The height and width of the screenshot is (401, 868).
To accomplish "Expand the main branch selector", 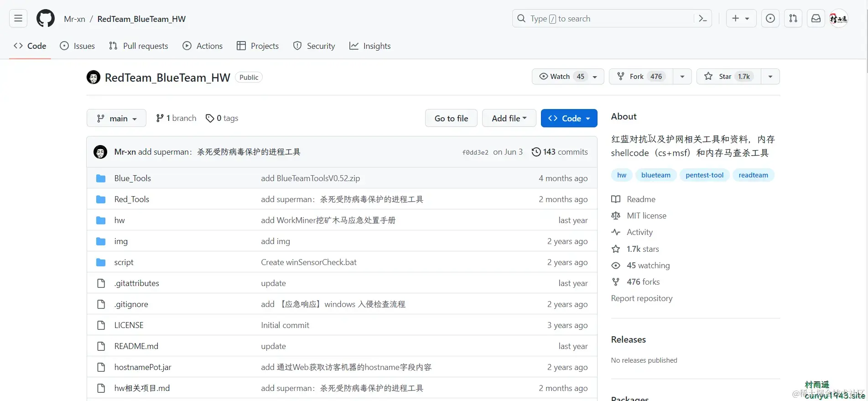I will click(x=117, y=118).
